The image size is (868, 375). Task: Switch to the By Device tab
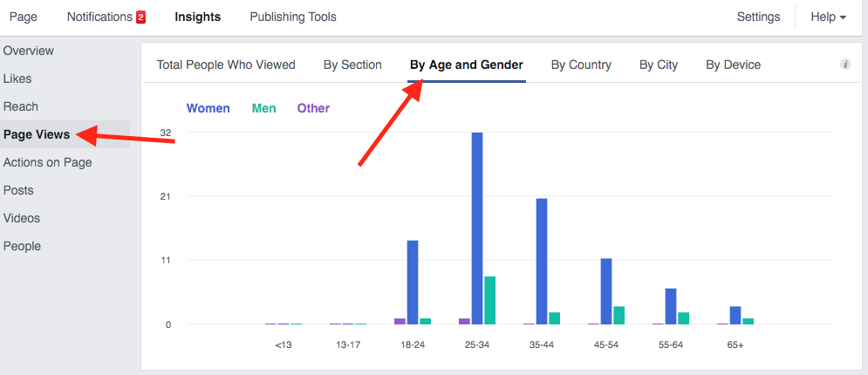tap(733, 65)
